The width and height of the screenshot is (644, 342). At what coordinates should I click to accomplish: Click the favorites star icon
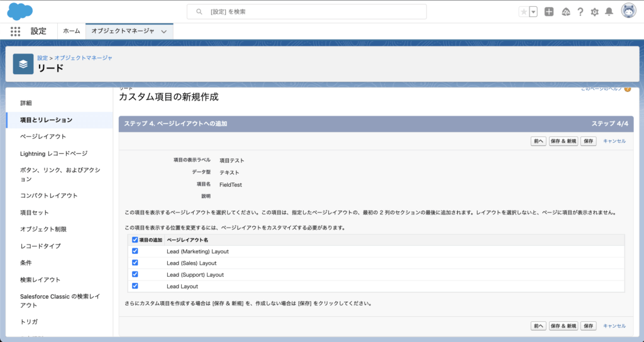click(x=524, y=12)
